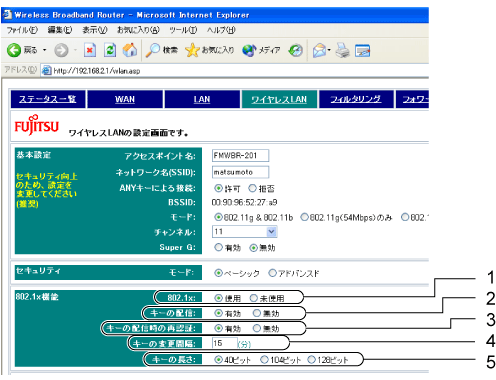Stop page loading with red X icon
Viewport: 496px width, 380px height.
[90, 50]
